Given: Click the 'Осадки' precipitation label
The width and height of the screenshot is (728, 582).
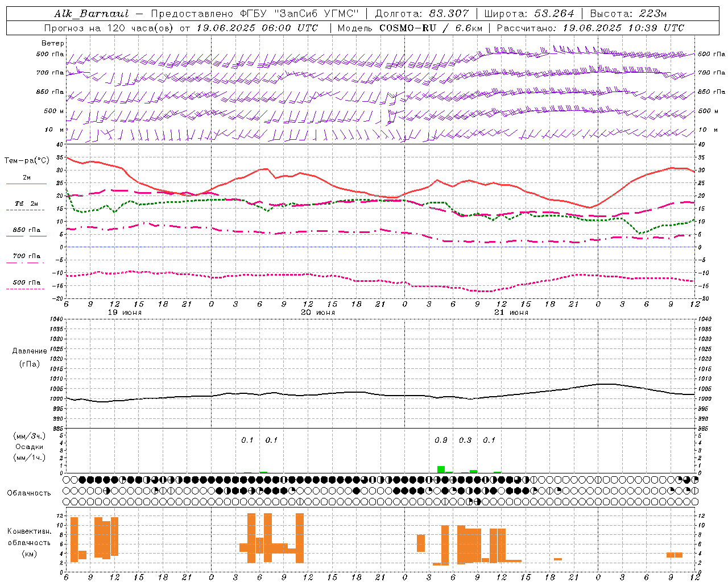Looking at the screenshot, I should coord(30,447).
